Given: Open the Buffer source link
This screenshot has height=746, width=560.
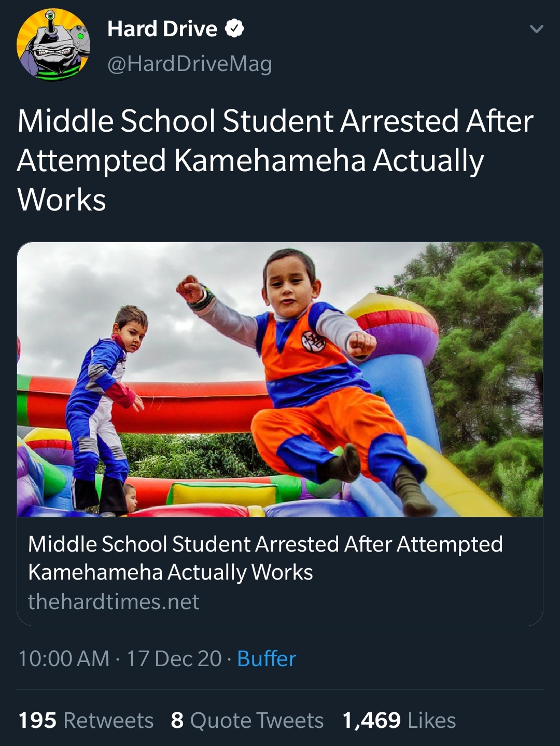Looking at the screenshot, I should 267,659.
